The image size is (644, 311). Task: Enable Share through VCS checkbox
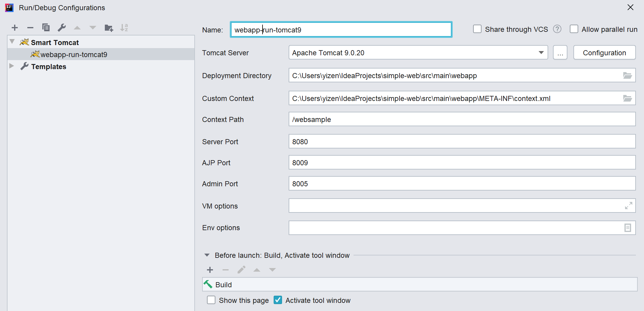click(x=477, y=29)
